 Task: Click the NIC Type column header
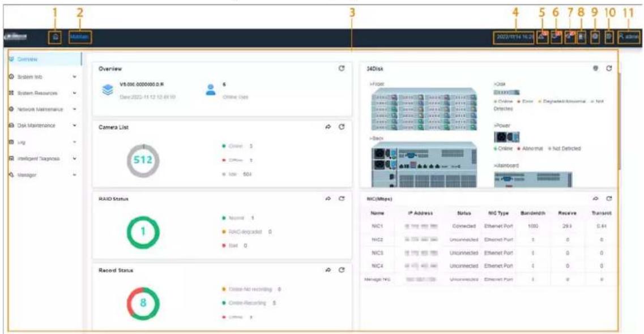498,213
